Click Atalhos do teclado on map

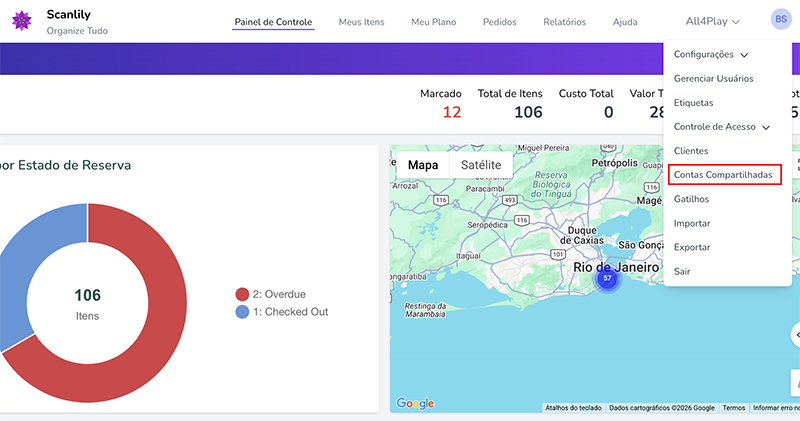(573, 408)
